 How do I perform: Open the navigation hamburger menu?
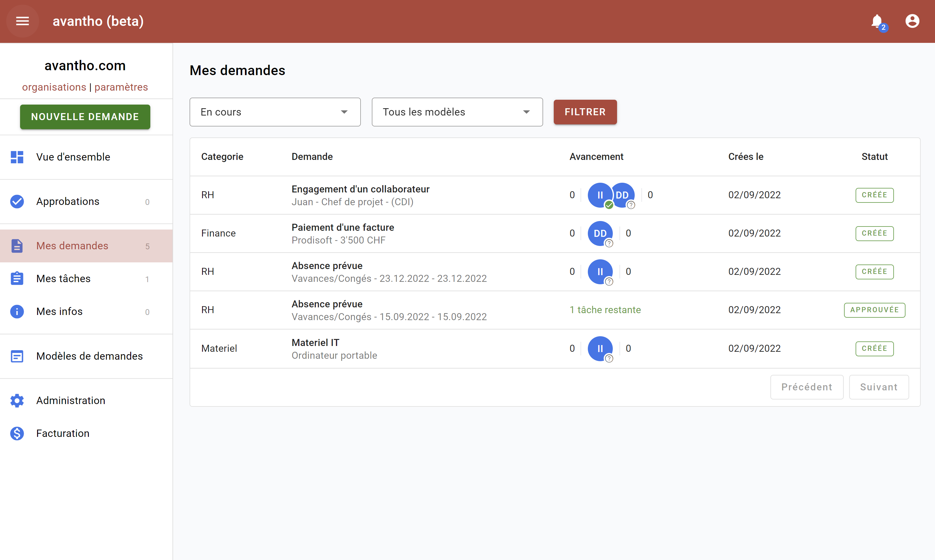pos(22,21)
